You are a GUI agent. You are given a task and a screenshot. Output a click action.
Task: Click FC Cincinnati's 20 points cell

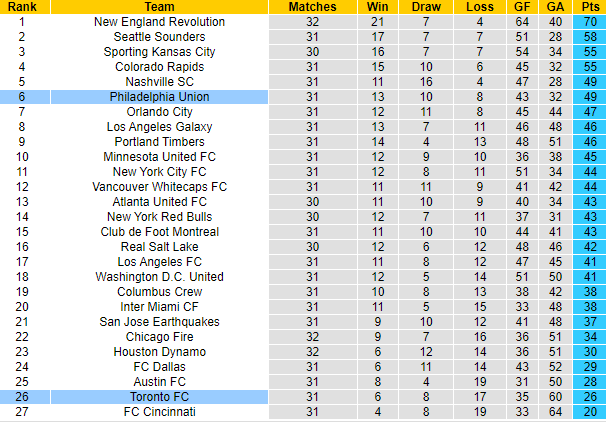[x=589, y=412]
